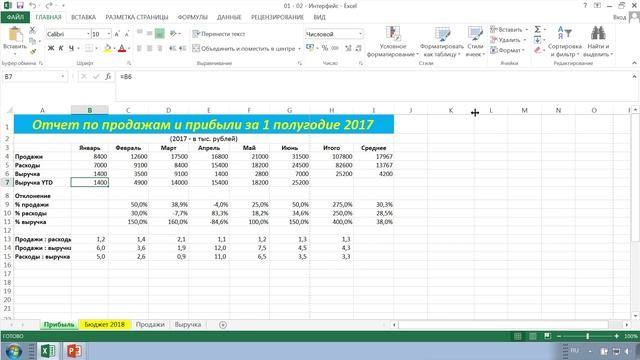Screen dimensions: 640x360
Task: Toggle bold (Ж) formatting
Action: click(51, 48)
